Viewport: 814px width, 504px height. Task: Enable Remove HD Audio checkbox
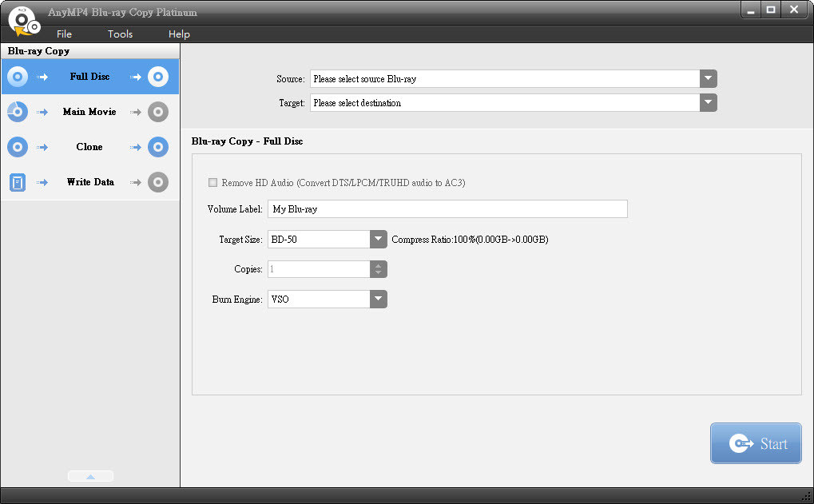(212, 183)
